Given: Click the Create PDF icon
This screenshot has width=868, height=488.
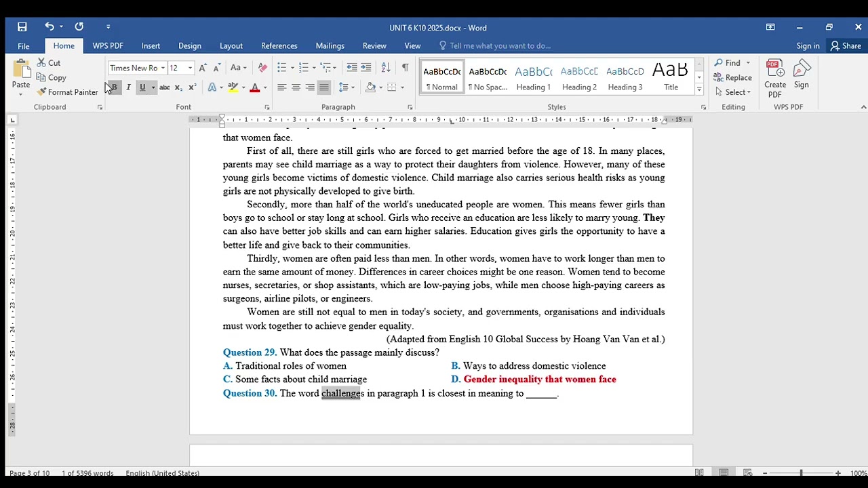Looking at the screenshot, I should (775, 78).
